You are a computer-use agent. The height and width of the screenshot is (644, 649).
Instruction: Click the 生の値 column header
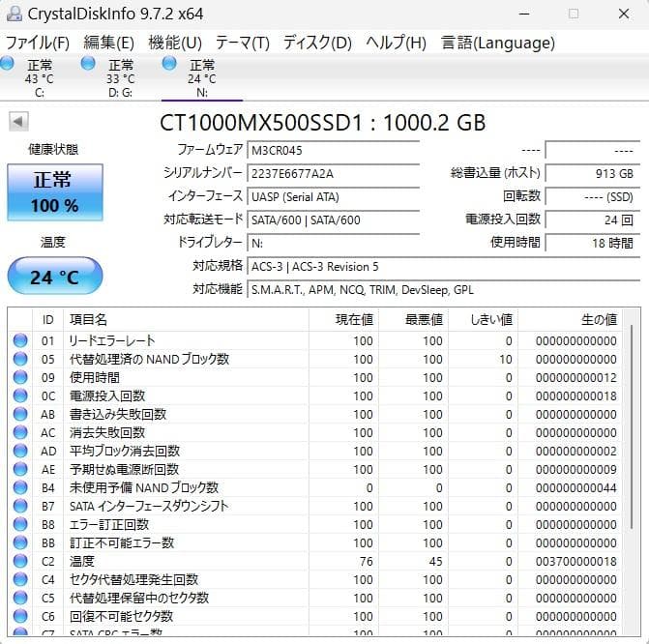570,319
